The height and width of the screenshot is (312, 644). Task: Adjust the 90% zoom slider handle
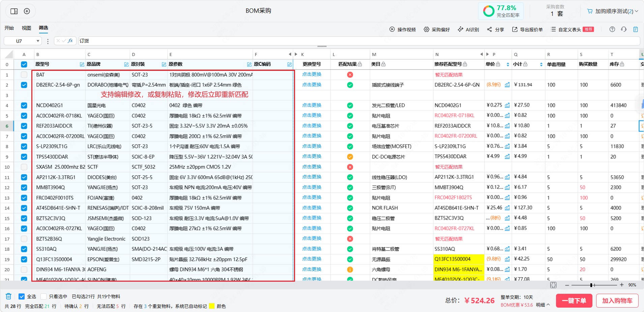click(591, 285)
